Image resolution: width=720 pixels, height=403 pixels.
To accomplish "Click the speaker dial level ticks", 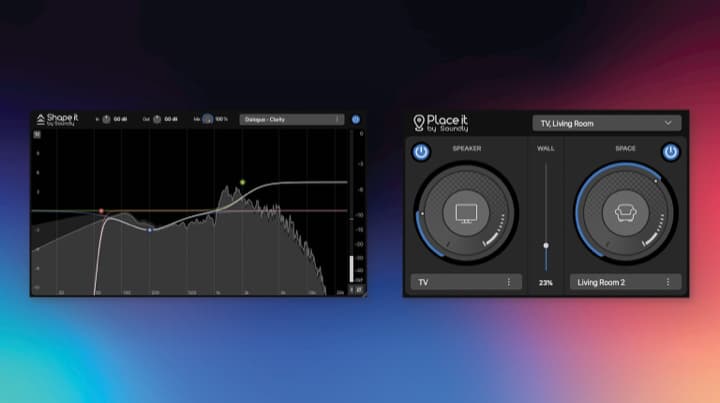I will click(x=495, y=229).
